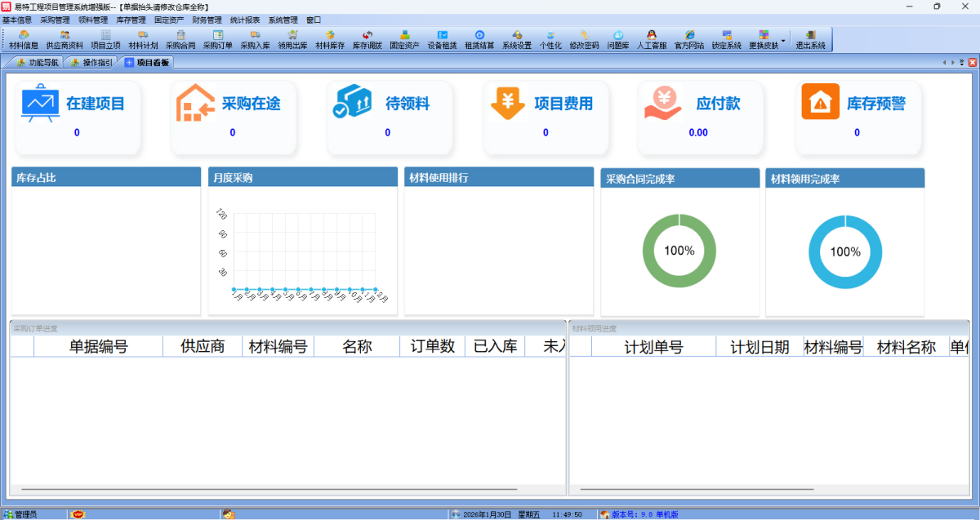Click the 人工客服 penguin icon

click(651, 40)
